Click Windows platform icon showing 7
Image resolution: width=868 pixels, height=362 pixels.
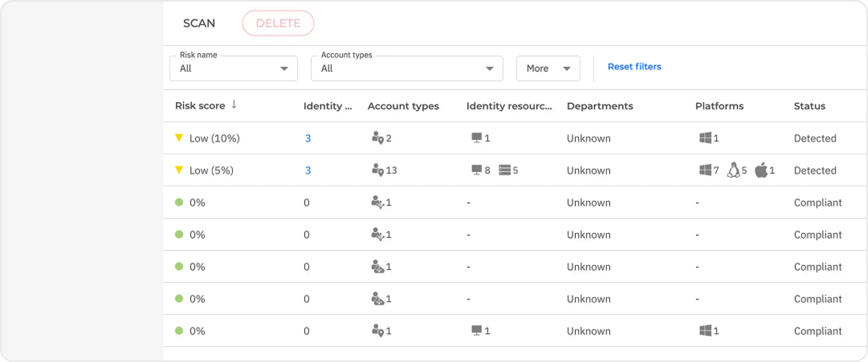[705, 170]
